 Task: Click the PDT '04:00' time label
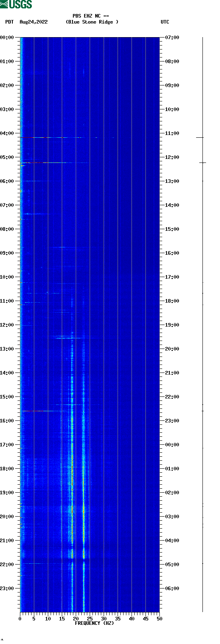click(x=7, y=133)
